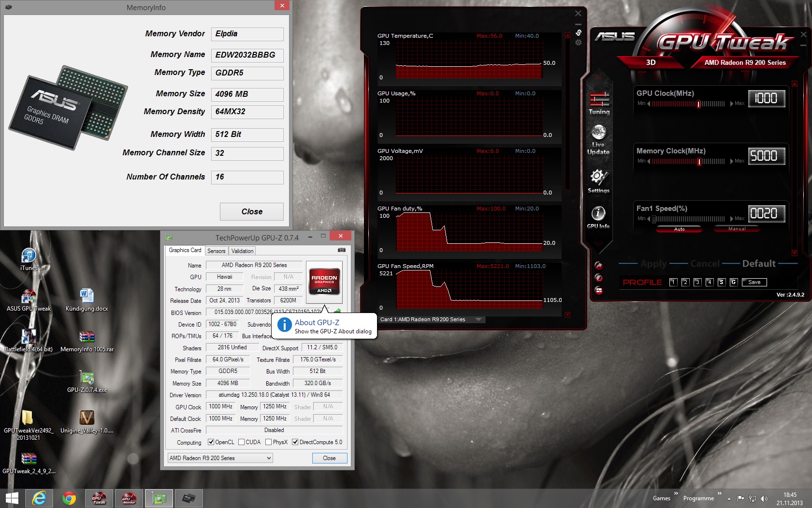Show hidden system tray icons

click(729, 499)
